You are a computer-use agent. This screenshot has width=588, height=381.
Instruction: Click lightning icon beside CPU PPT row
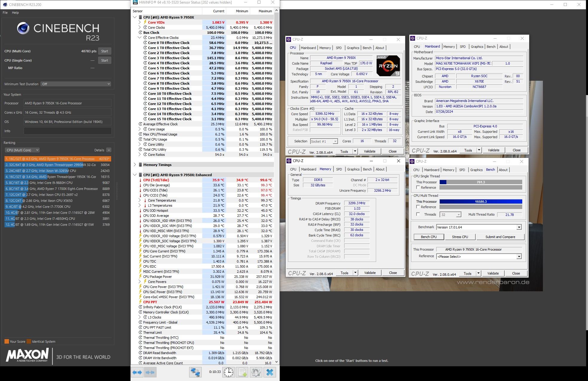[x=140, y=302]
